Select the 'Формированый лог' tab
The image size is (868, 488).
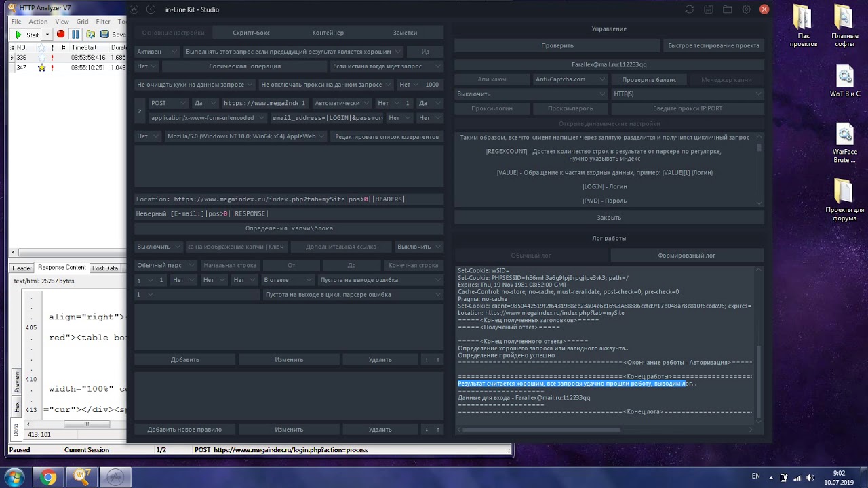tap(686, 256)
